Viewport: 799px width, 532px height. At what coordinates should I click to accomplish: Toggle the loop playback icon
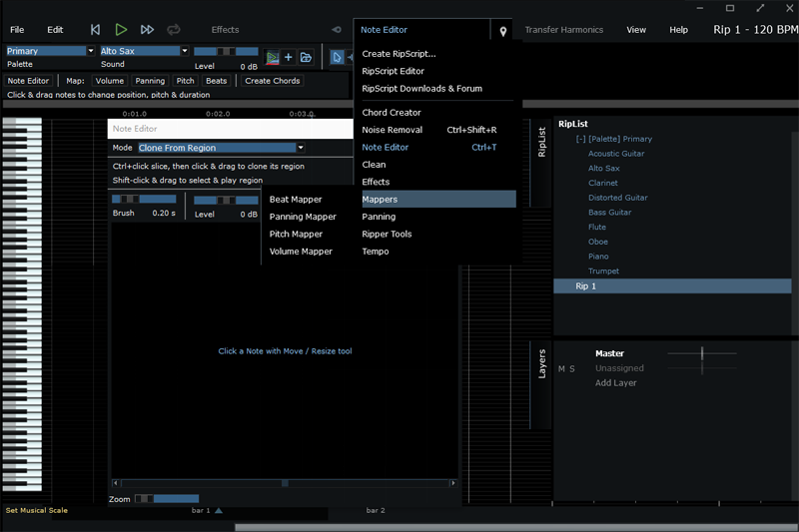[x=174, y=30]
